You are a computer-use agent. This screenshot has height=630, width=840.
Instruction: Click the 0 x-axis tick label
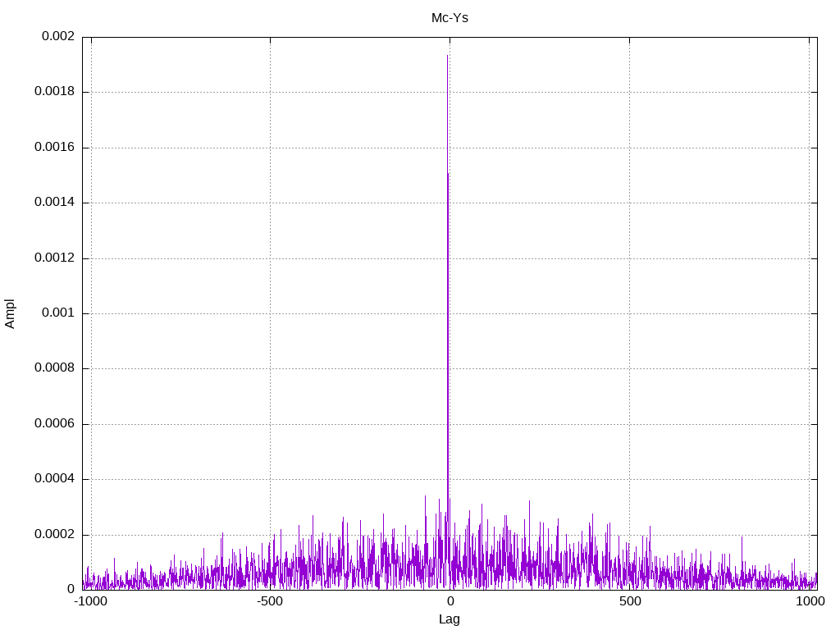coord(450,601)
